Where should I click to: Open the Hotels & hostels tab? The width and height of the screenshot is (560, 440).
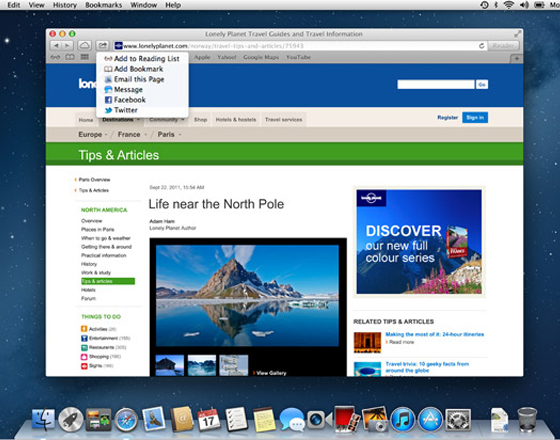pyautogui.click(x=236, y=120)
